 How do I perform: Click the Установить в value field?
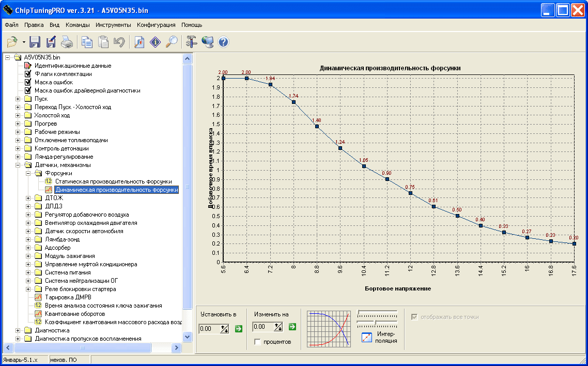(x=209, y=328)
